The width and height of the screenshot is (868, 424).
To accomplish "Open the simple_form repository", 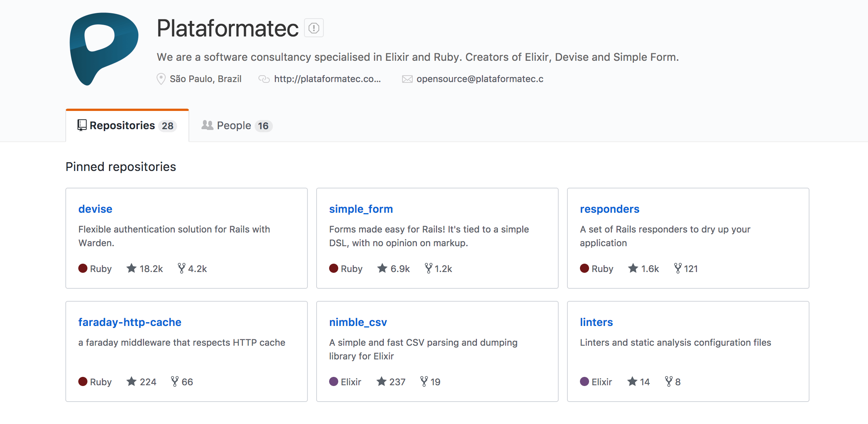I will tap(361, 209).
